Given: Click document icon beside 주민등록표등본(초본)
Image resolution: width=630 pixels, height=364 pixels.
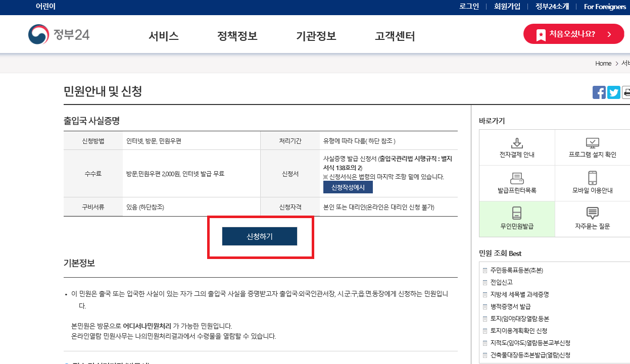Looking at the screenshot, I should (x=485, y=270).
